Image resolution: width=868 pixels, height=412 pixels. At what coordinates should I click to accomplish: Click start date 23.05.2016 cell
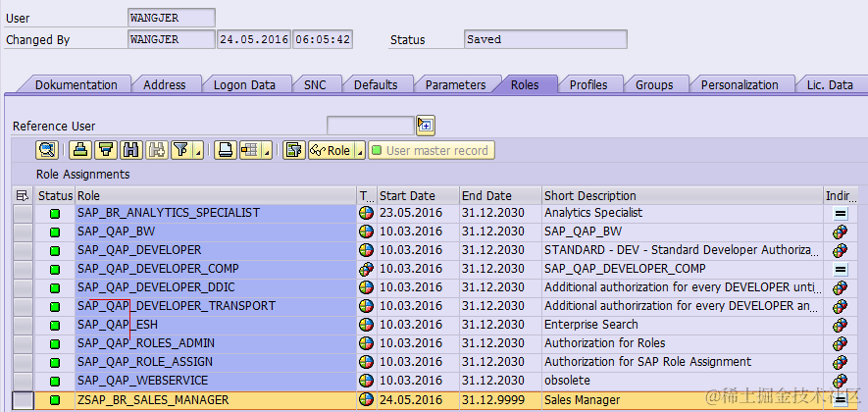(x=418, y=213)
